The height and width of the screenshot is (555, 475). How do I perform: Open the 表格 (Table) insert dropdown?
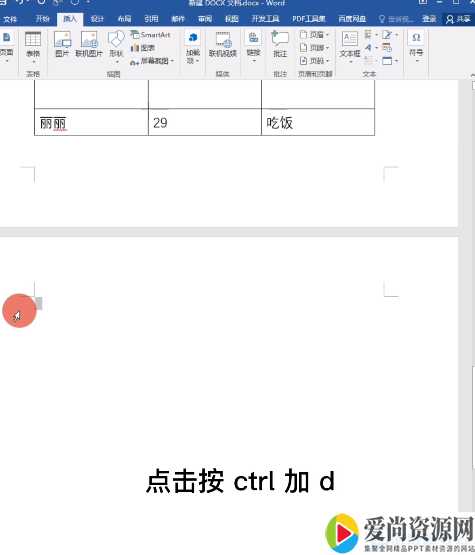(33, 48)
